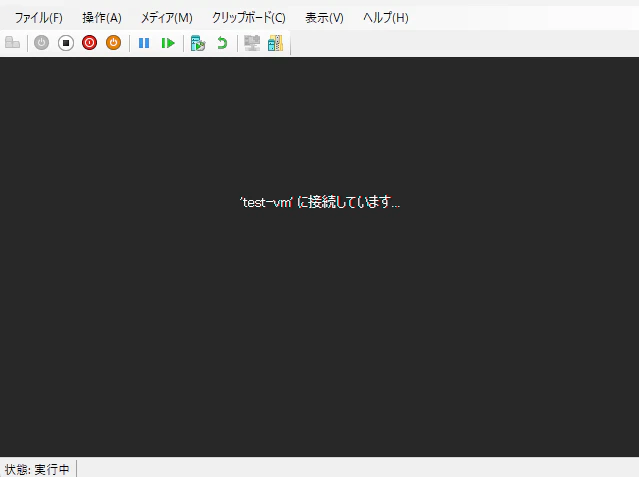639x477 pixels.
Task: Save VM state with the orange icon
Action: pyautogui.click(x=113, y=43)
